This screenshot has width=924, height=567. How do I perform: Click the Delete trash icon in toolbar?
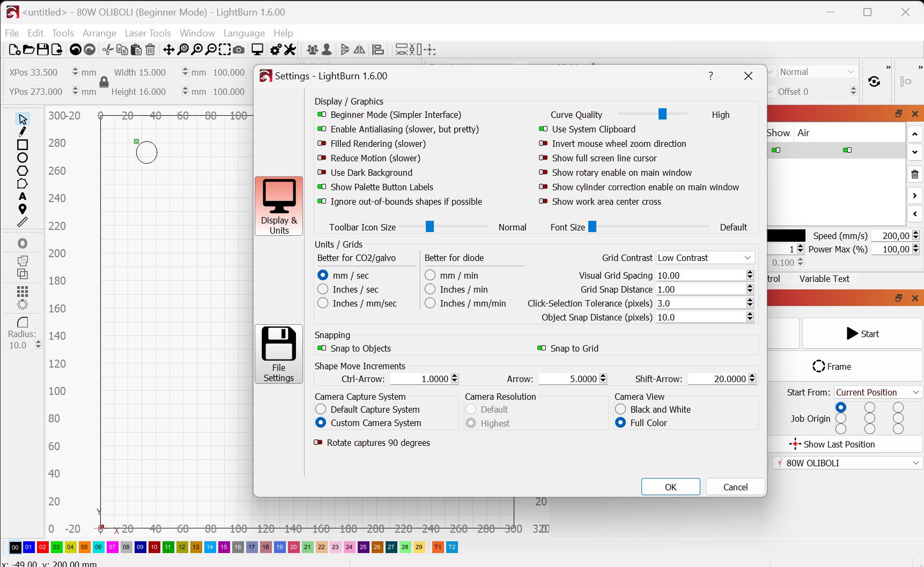pyautogui.click(x=151, y=50)
